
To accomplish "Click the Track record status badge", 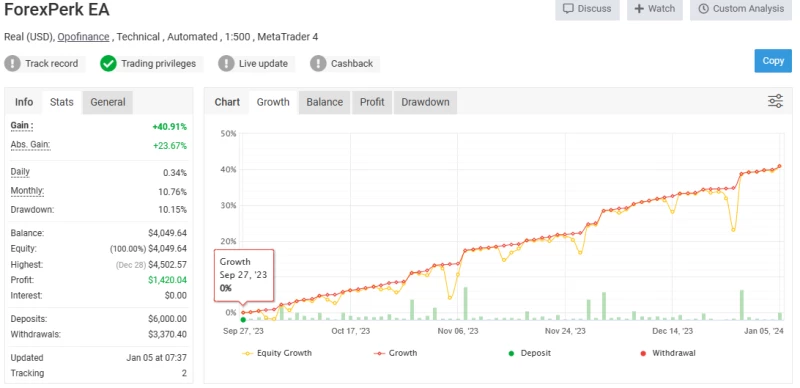I will pos(45,64).
